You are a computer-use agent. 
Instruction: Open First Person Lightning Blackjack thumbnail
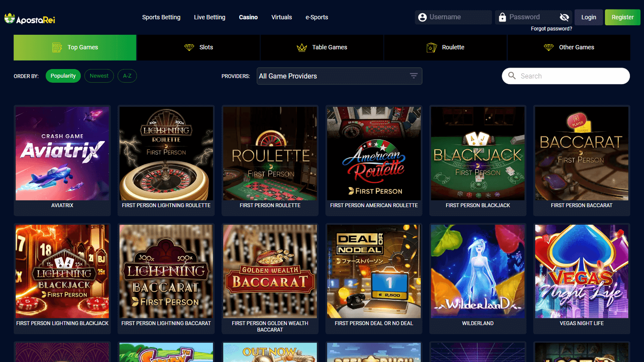click(x=62, y=271)
